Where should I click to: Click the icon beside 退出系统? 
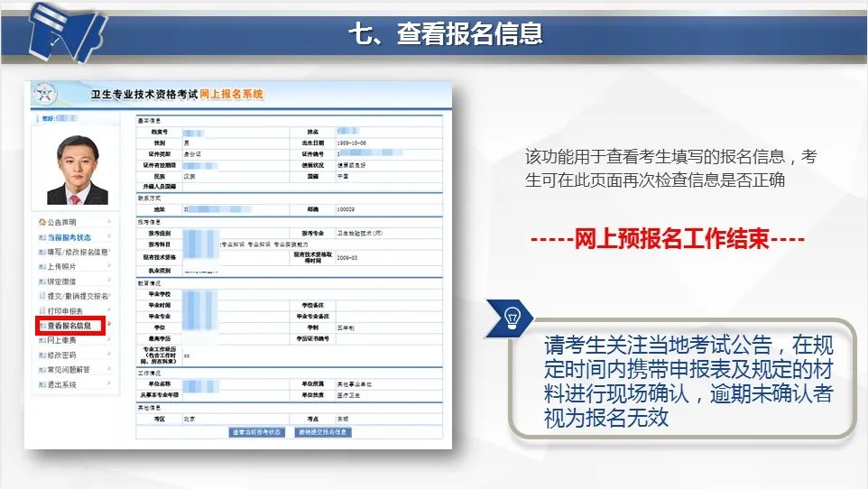(41, 384)
